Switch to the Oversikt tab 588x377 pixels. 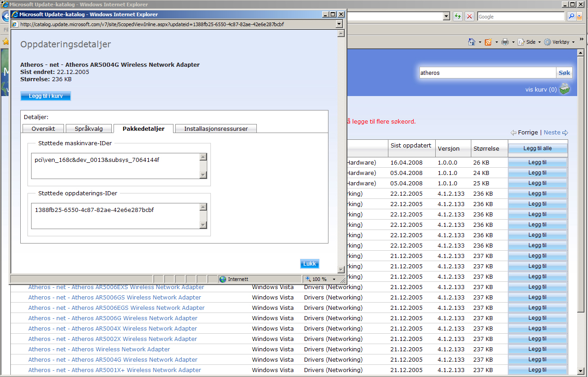[43, 129]
